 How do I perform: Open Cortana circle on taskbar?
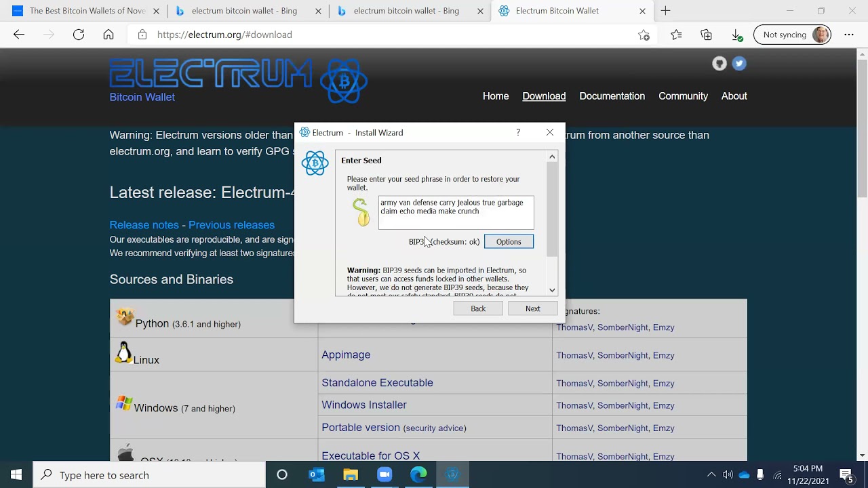[x=282, y=475]
